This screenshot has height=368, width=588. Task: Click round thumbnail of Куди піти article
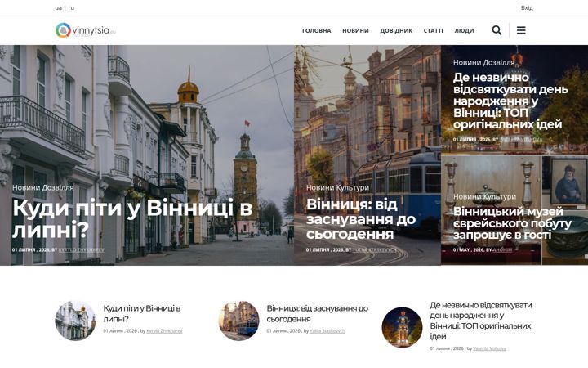click(x=75, y=321)
